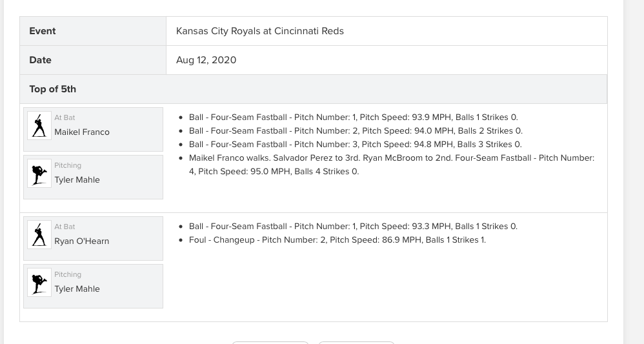
Task: Select the 94.0 MPH ball pitch entry
Action: (356, 131)
